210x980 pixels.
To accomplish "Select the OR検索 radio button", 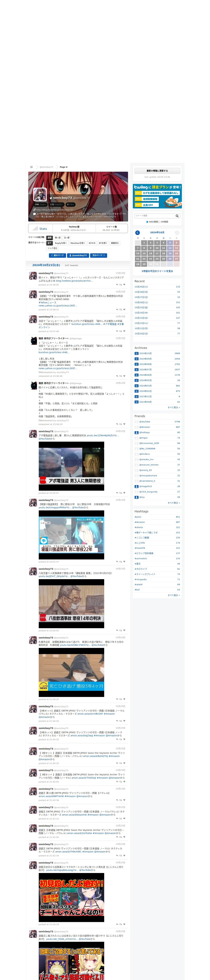I will coord(159,222).
